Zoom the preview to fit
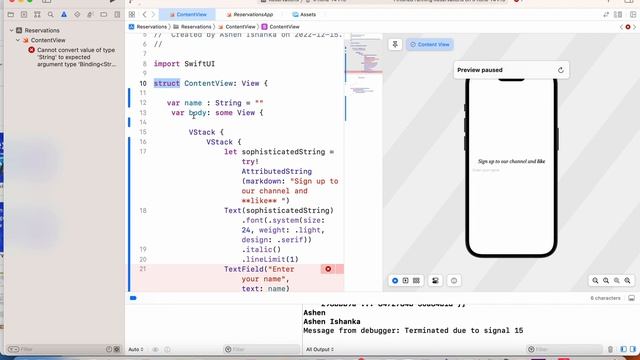640x360 pixels. [x=617, y=281]
